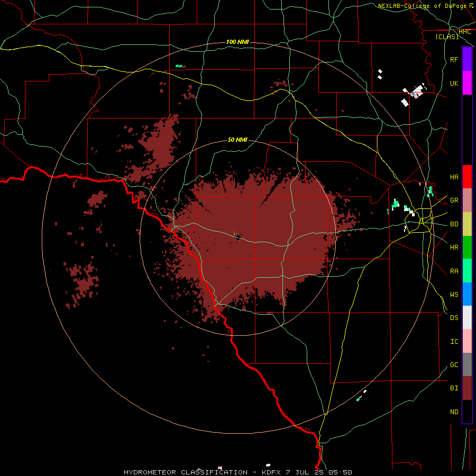
Task: Click the "BI" legend label
Action: (x=454, y=388)
